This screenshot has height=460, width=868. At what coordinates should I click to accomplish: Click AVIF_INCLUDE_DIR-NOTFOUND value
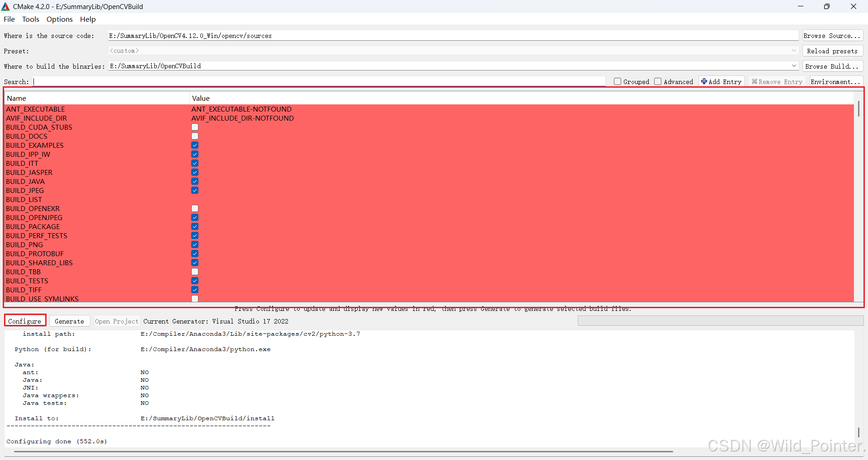[x=242, y=118]
